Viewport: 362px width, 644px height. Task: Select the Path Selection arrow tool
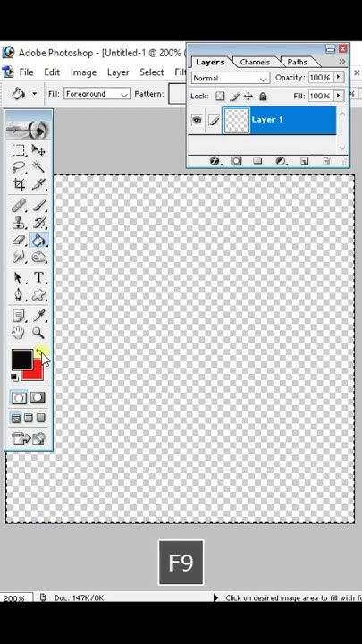[x=19, y=278]
